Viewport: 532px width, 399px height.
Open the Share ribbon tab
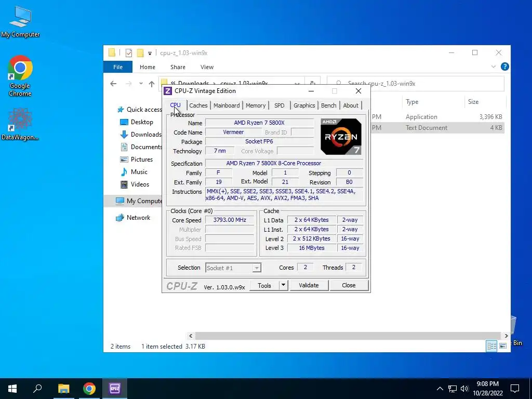[x=178, y=67]
